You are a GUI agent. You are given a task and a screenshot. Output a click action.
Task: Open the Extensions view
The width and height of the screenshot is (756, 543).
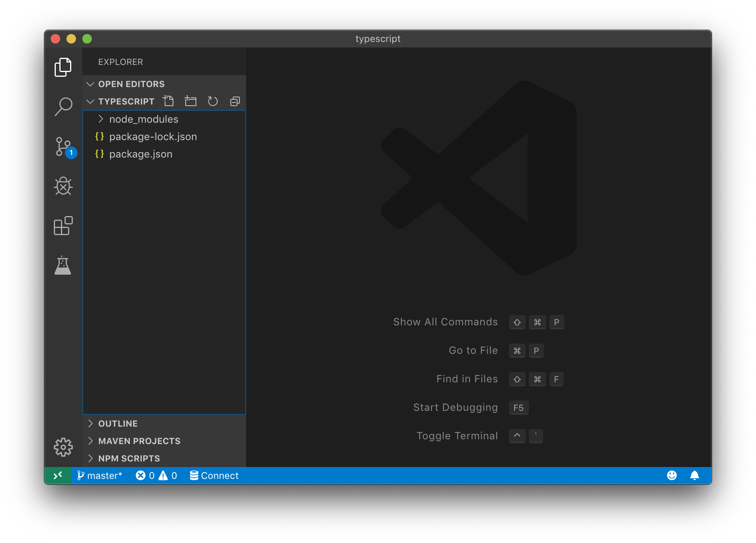63,226
